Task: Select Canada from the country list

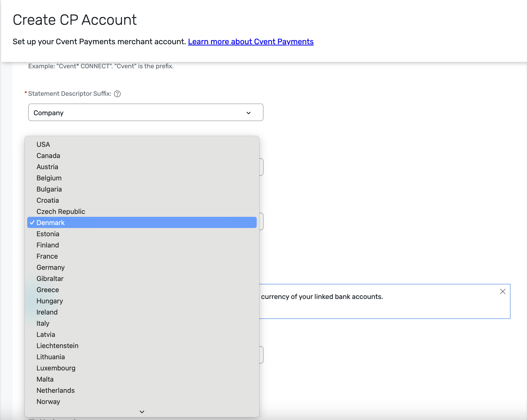Action: pyautogui.click(x=142, y=156)
